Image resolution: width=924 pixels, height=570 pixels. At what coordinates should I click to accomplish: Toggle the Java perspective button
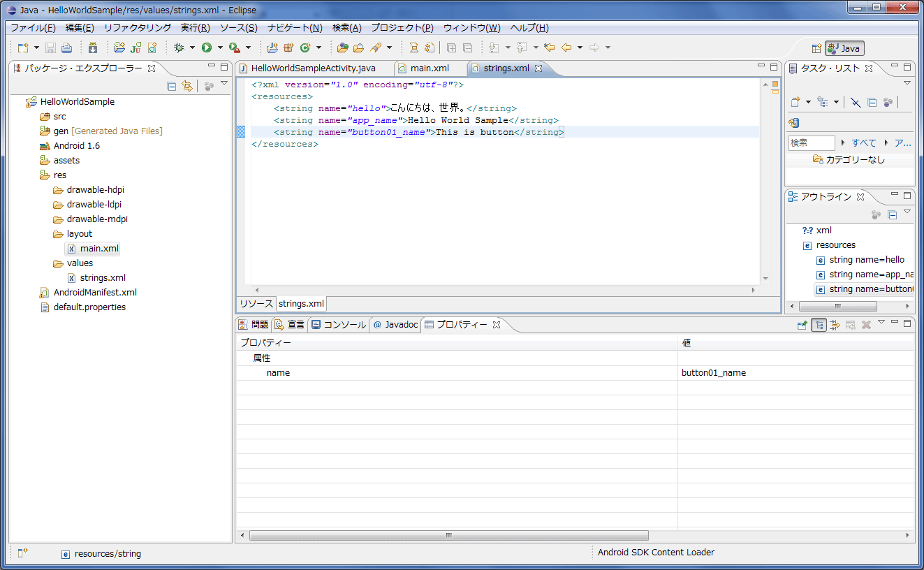844,48
